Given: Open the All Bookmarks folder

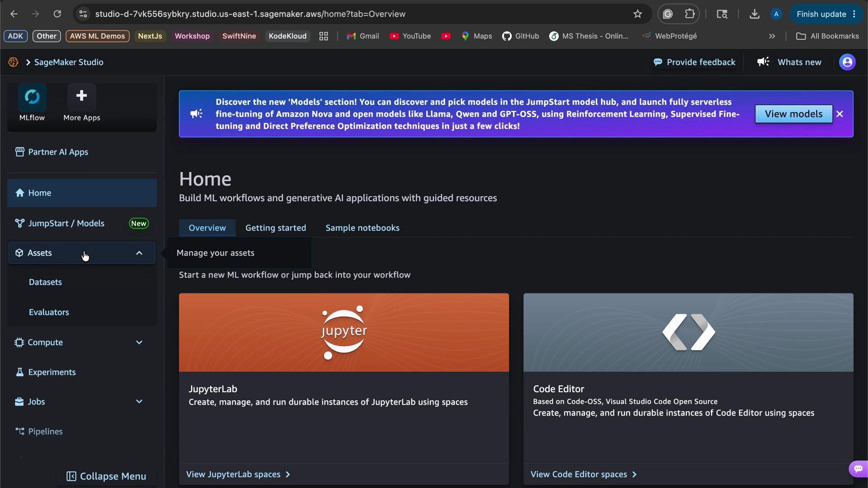Looking at the screenshot, I should (x=827, y=36).
